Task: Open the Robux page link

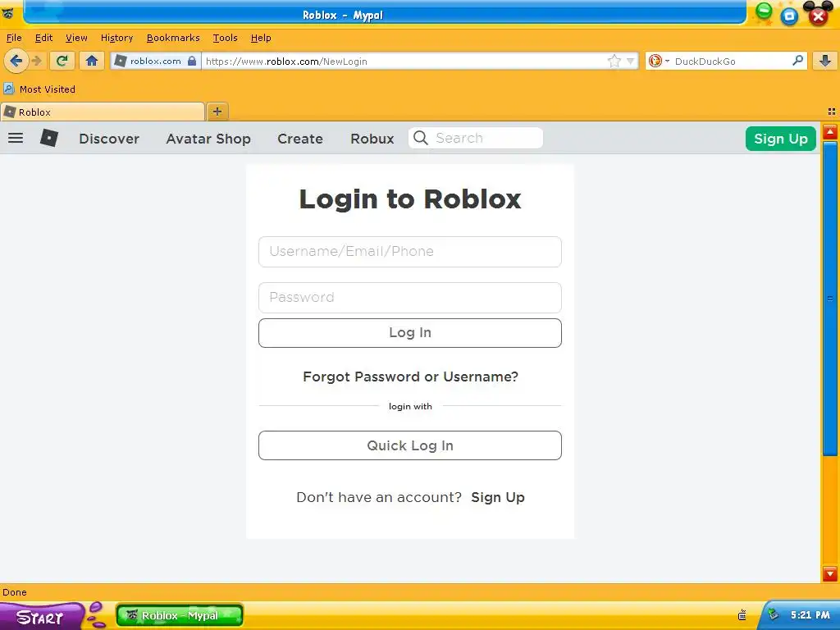Action: [x=372, y=139]
